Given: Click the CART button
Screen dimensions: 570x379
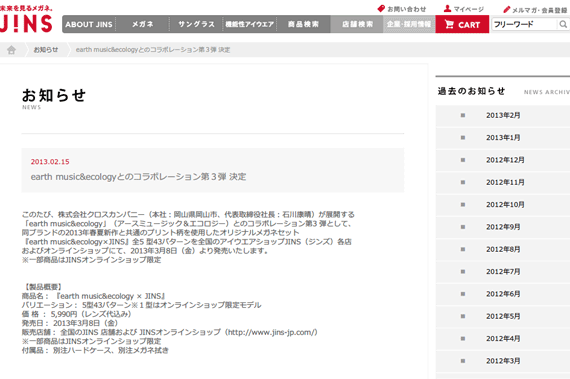Looking at the screenshot, I should coord(462,24).
